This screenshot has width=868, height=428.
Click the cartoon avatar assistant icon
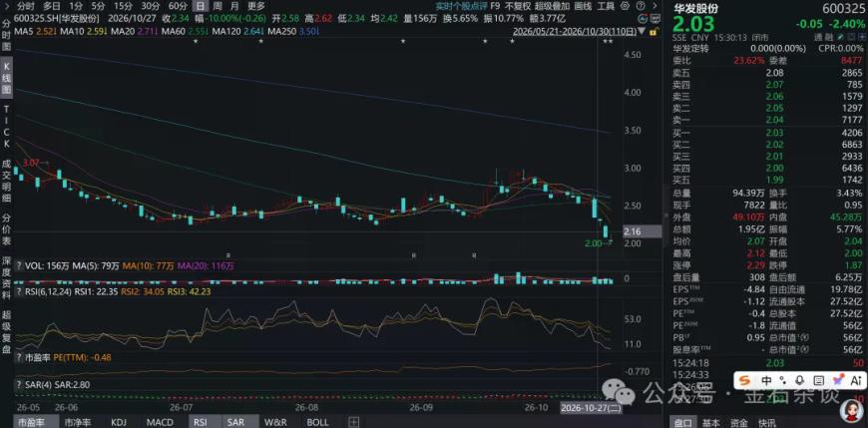point(851,410)
